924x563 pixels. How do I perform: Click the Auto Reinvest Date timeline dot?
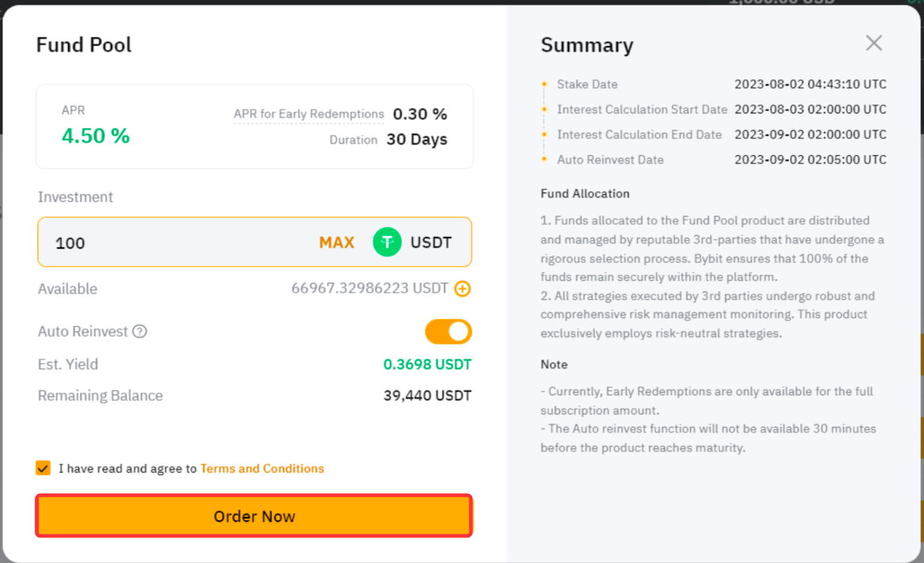545,159
